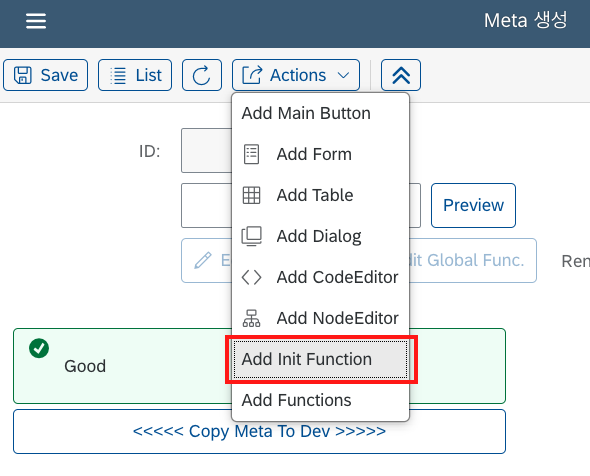Click the refresh arrow button
Image resolution: width=590 pixels, height=476 pixels.
pos(202,75)
